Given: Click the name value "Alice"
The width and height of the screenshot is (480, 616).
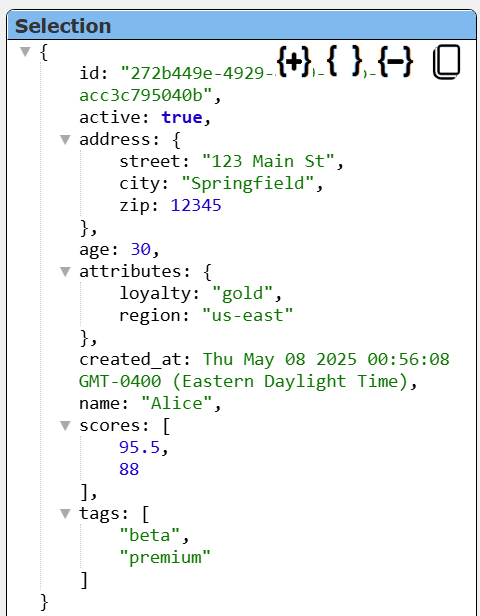Looking at the screenshot, I should tap(177, 403).
